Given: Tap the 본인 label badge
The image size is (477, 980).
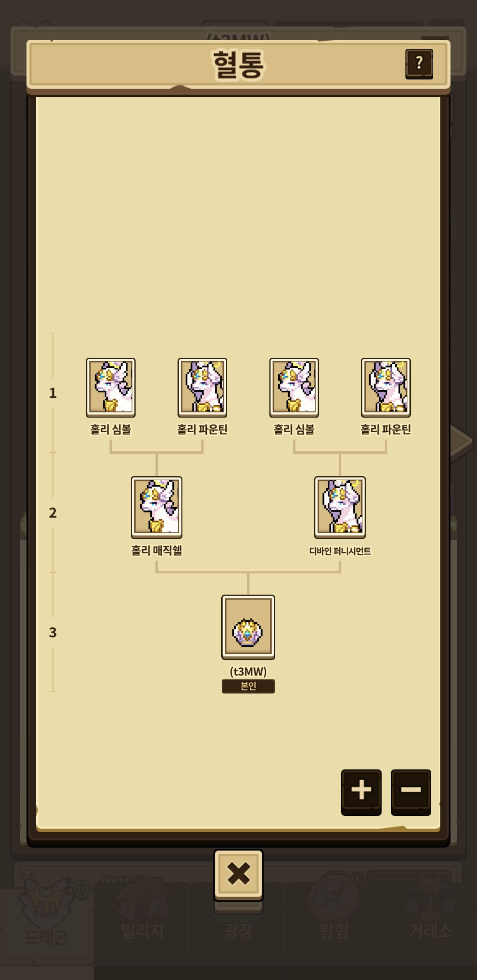Looking at the screenshot, I should pyautogui.click(x=248, y=686).
